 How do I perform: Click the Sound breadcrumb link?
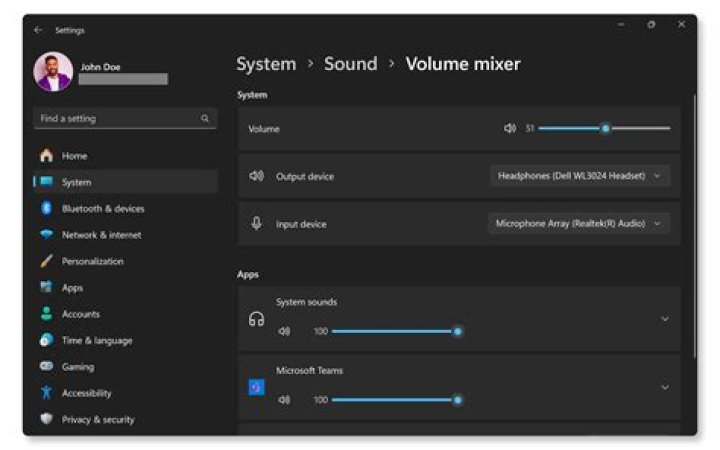tap(350, 64)
